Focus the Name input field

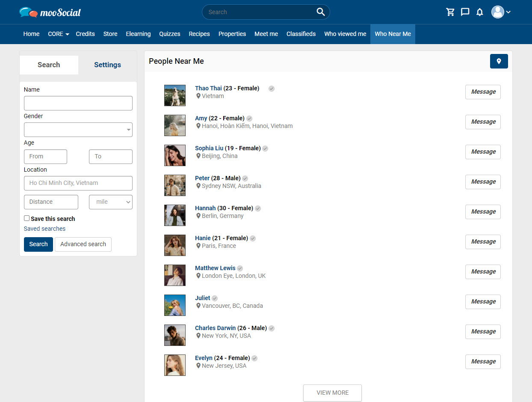pyautogui.click(x=78, y=103)
